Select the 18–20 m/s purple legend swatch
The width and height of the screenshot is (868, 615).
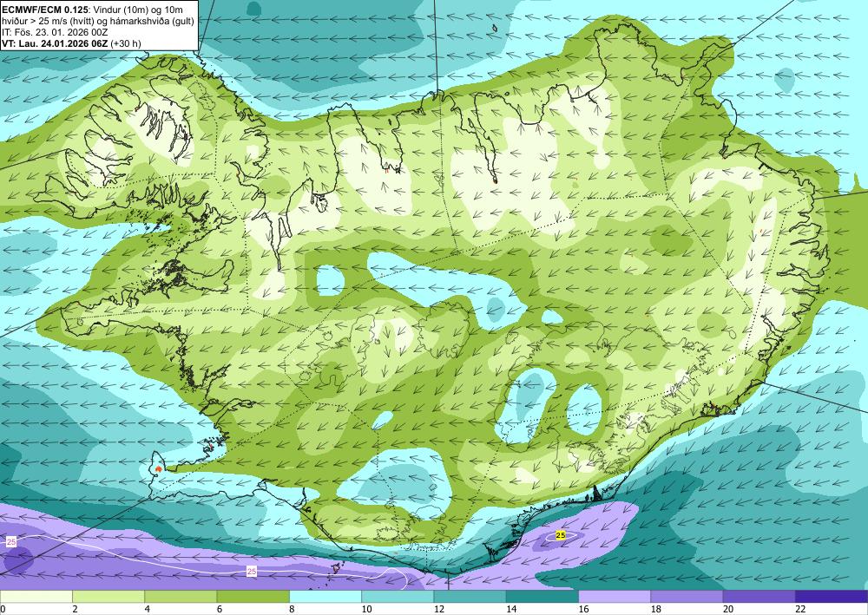(x=687, y=597)
